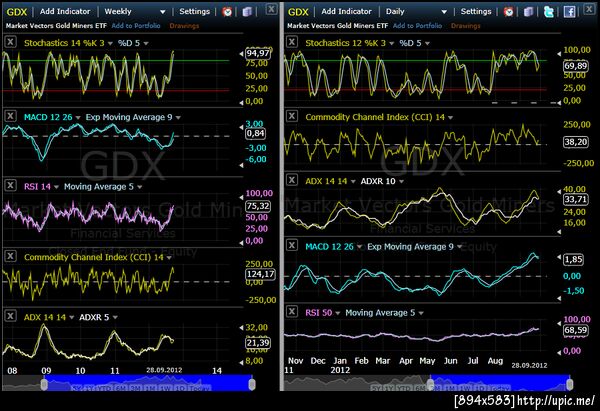
Task: Expand Daily CCI 14 dropdown arrow
Action: [450, 118]
